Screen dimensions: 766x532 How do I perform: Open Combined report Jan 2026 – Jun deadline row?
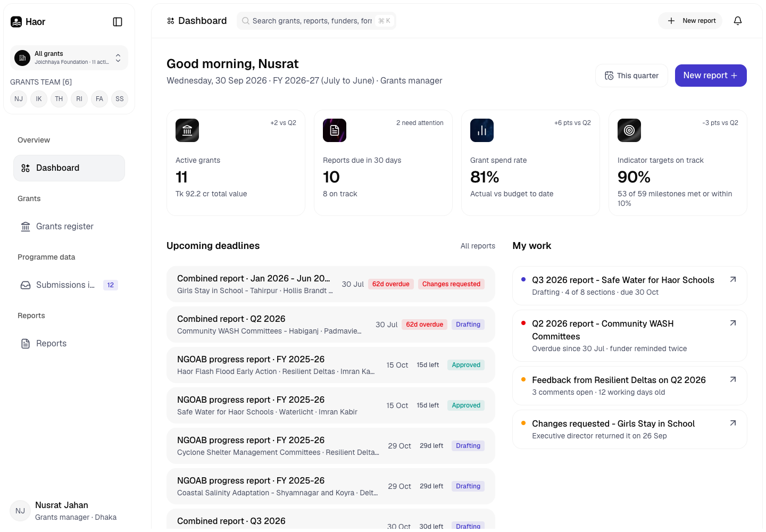tap(331, 284)
